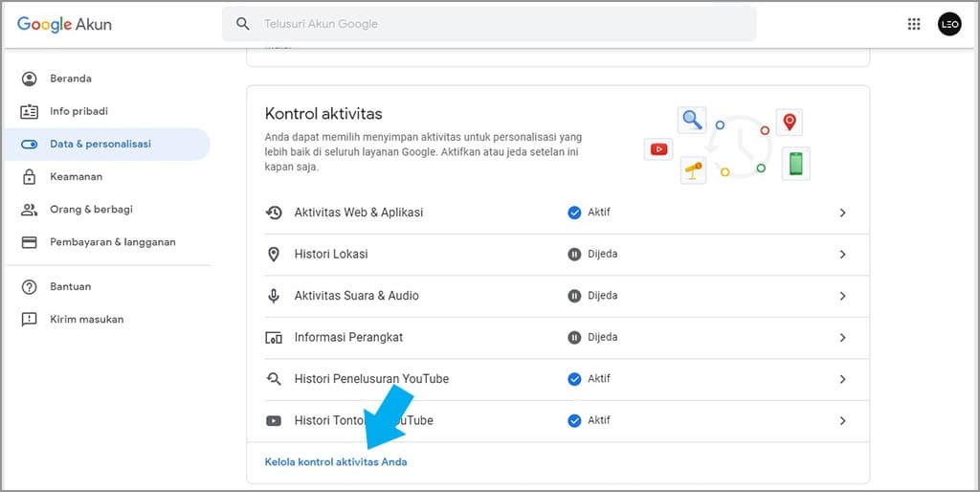Screen dimensions: 980x492
Task: Click the Pembayaran credit card icon
Action: pos(30,242)
